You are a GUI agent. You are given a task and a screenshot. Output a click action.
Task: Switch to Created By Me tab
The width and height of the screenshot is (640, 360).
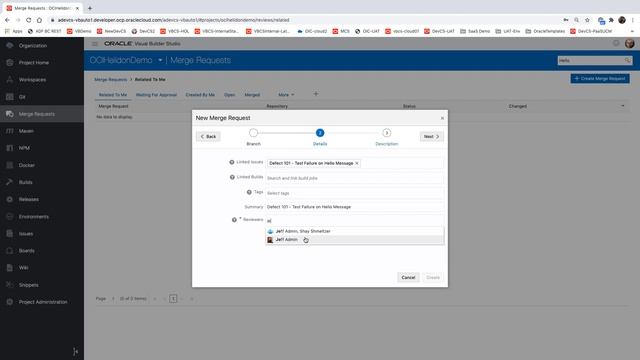(x=200, y=95)
